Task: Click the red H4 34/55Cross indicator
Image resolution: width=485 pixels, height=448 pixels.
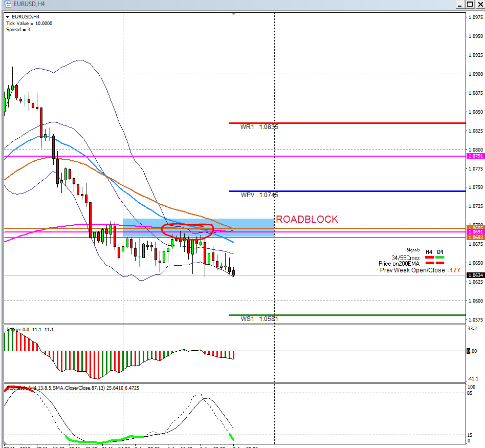Action: 429,258
